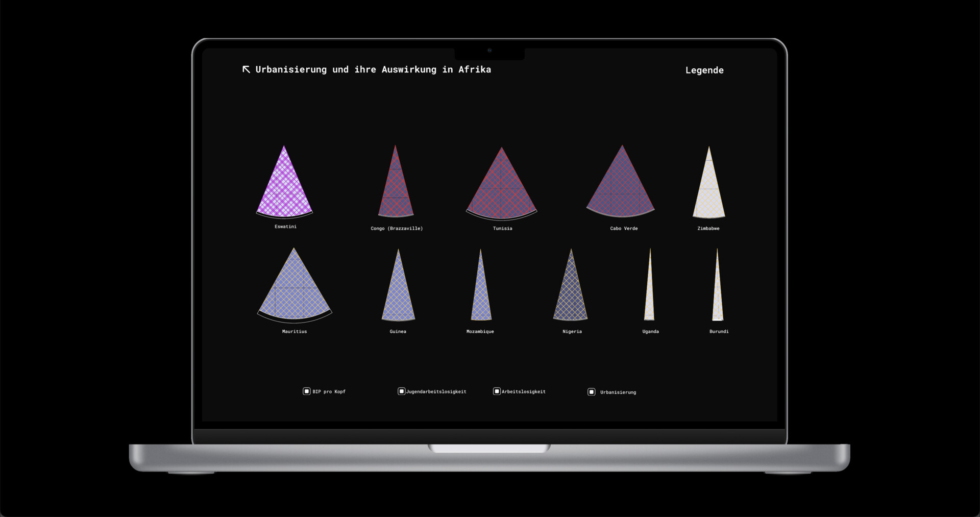Toggle the BIP pro Kopf checkbox

307,391
